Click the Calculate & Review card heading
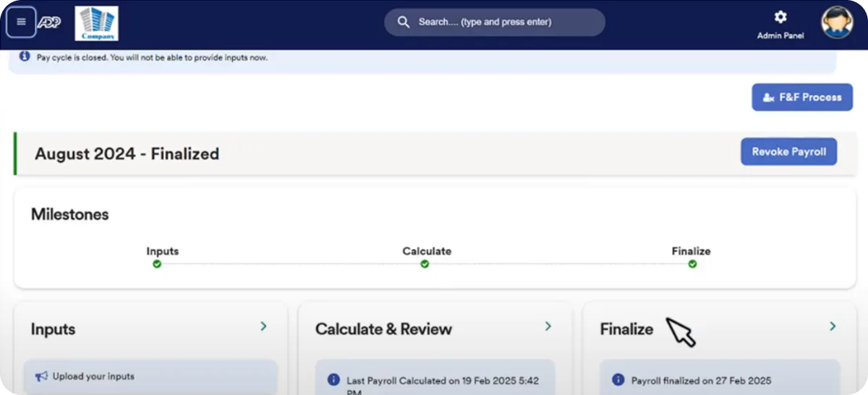The height and width of the screenshot is (395, 868). point(383,329)
